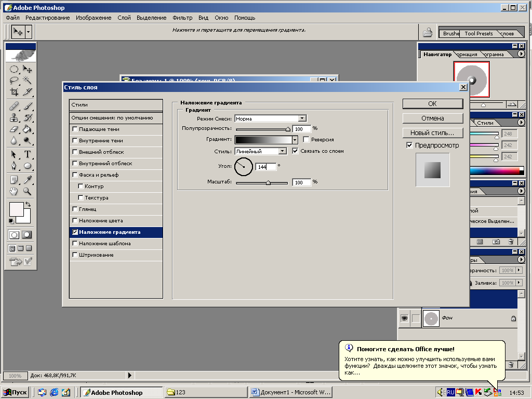Toggle Связать со слоем checkbox
The width and height of the screenshot is (532, 399).
click(x=295, y=151)
